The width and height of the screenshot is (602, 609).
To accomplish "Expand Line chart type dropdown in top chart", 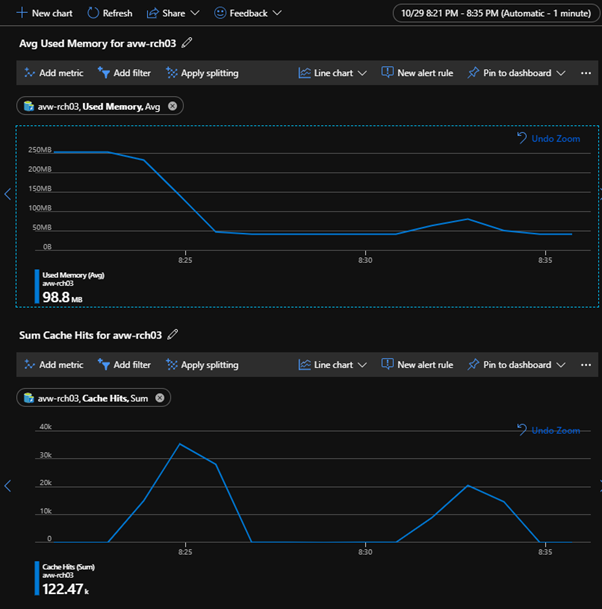I will (x=333, y=73).
